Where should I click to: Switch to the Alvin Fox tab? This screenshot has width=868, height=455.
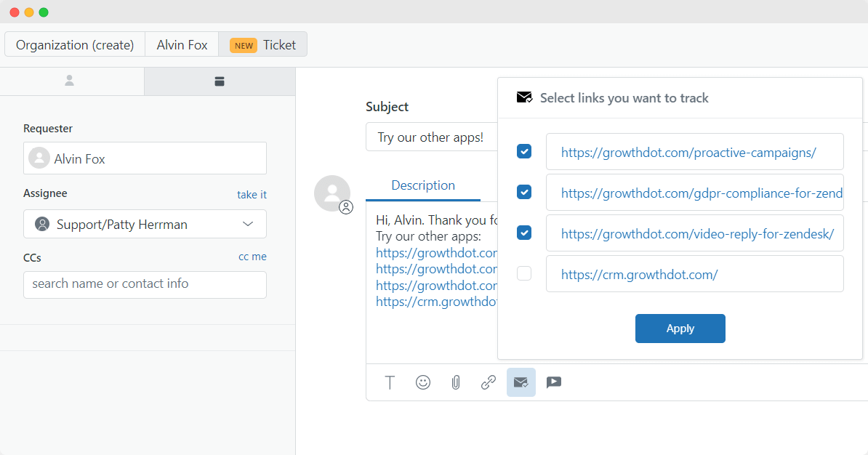click(182, 45)
